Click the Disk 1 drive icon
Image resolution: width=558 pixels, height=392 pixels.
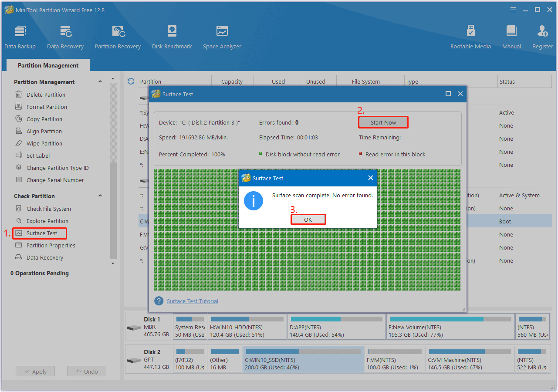[133, 328]
